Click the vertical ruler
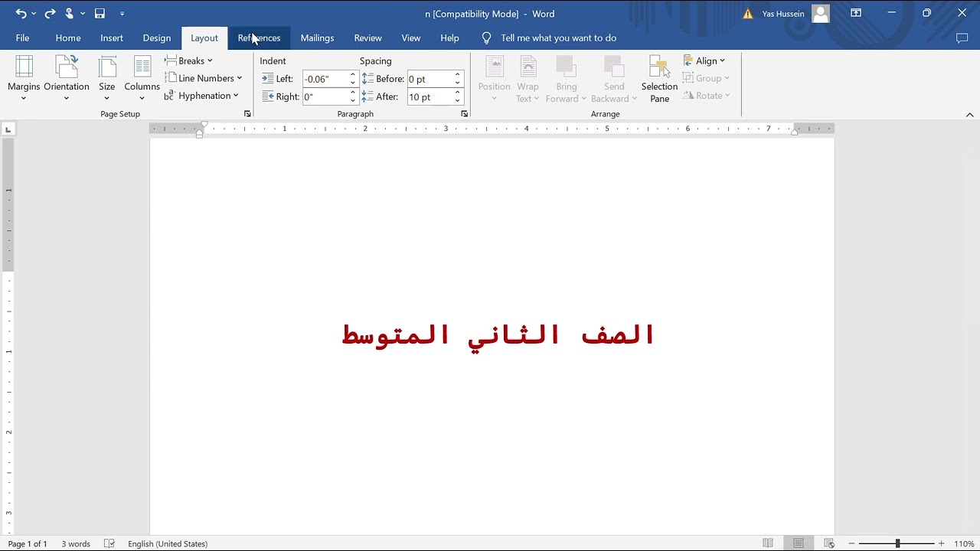 click(8, 337)
